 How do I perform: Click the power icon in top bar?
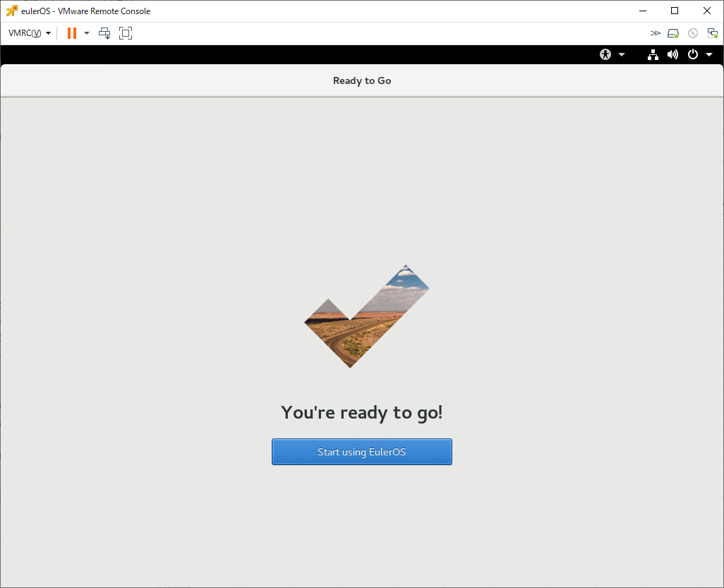click(x=692, y=54)
